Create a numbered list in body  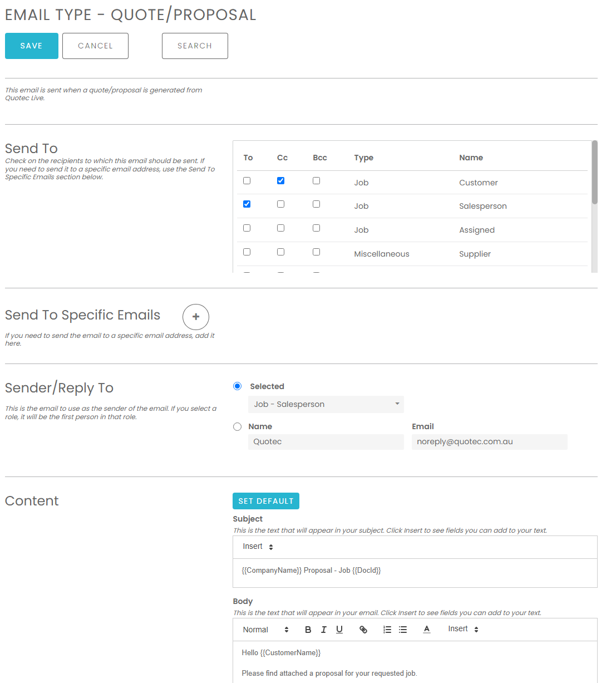(x=387, y=630)
